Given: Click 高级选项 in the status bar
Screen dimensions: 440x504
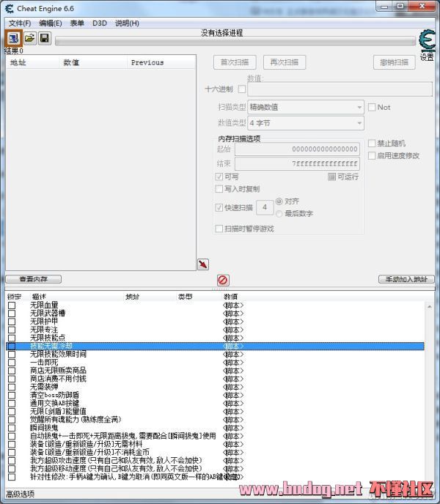Looking at the screenshot, I should coord(21,494).
